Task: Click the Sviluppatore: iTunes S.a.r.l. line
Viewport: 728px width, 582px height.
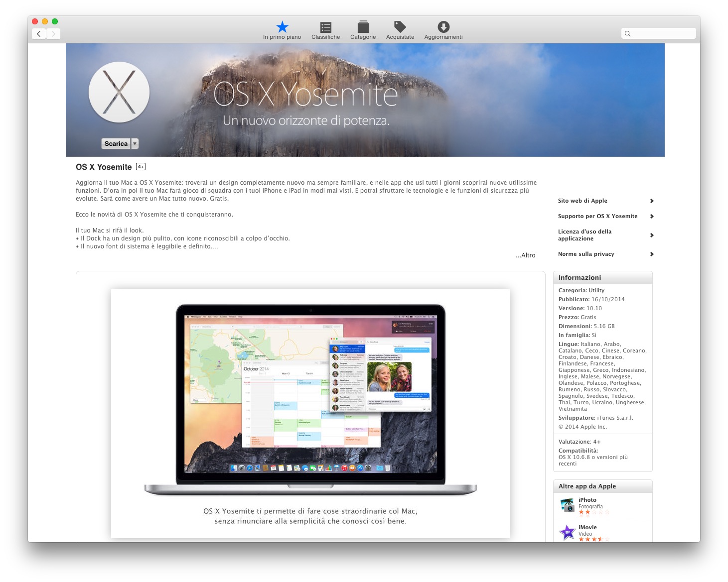Action: [x=596, y=418]
